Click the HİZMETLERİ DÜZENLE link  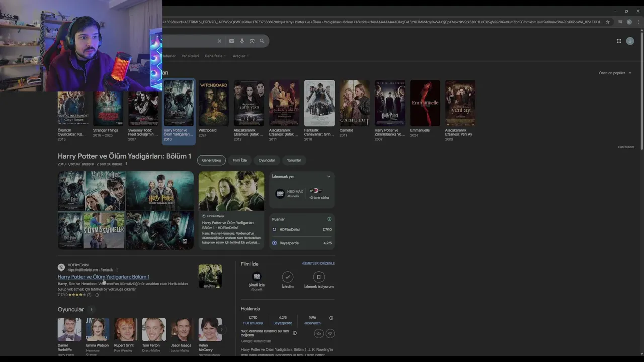point(318,263)
